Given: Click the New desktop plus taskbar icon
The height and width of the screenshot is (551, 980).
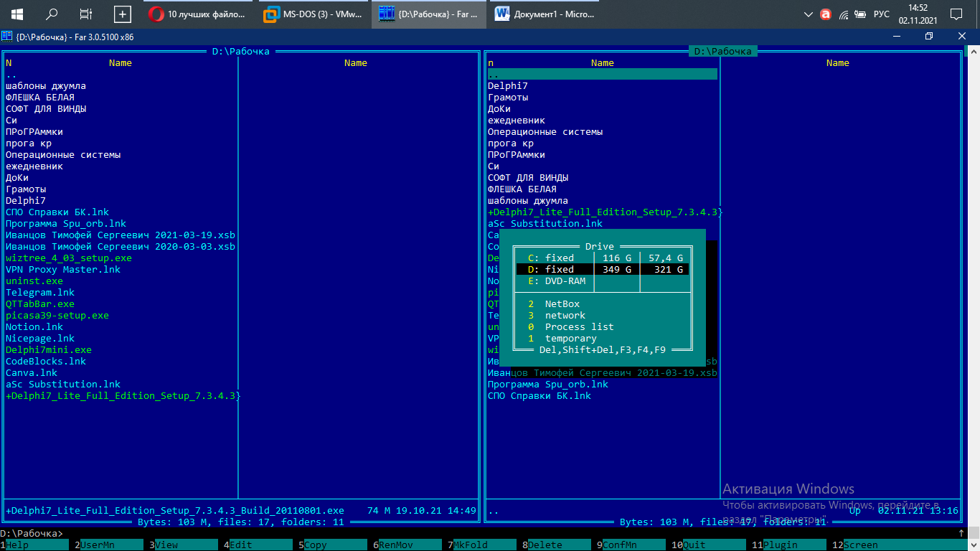Looking at the screenshot, I should click(123, 14).
